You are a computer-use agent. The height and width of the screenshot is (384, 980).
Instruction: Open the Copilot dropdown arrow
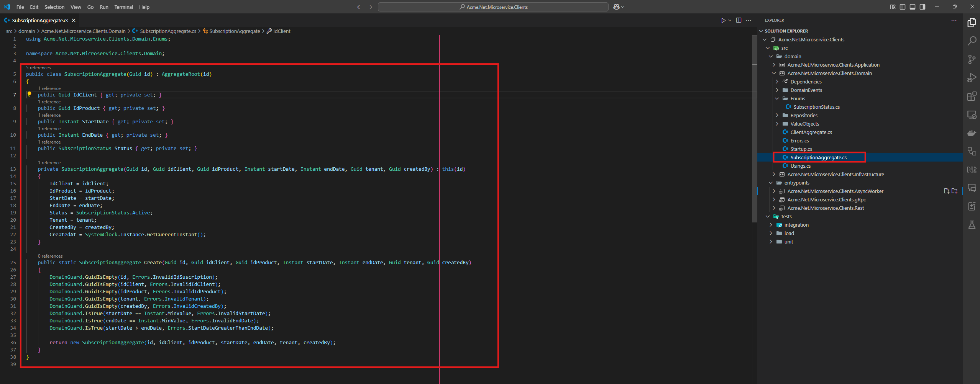point(622,7)
